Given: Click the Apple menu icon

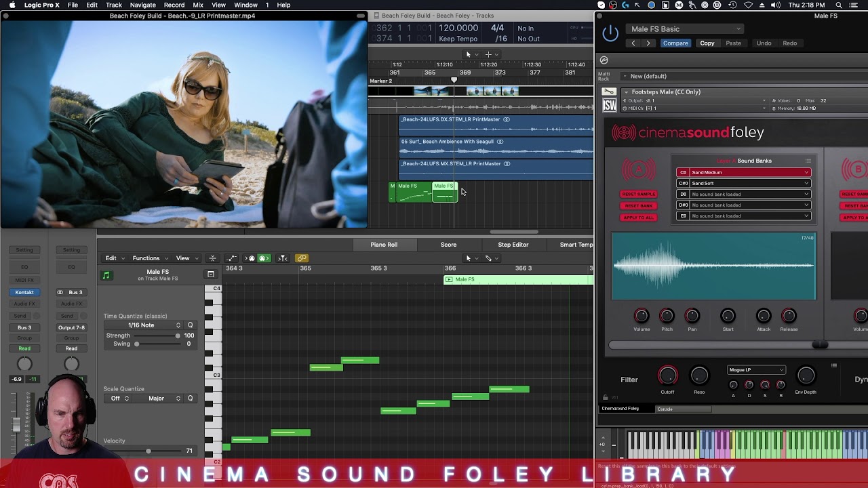Looking at the screenshot, I should [x=11, y=5].
